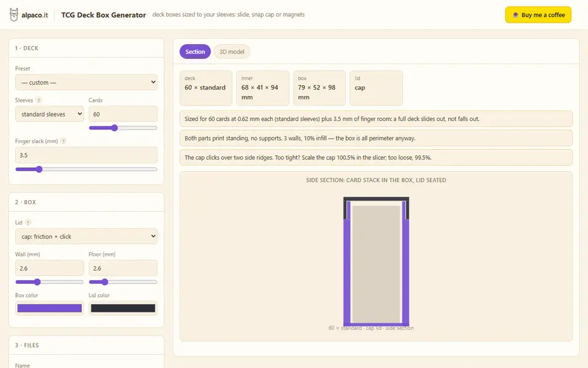Click the Finger slack slider
This screenshot has height=368, width=588.
(86, 169)
